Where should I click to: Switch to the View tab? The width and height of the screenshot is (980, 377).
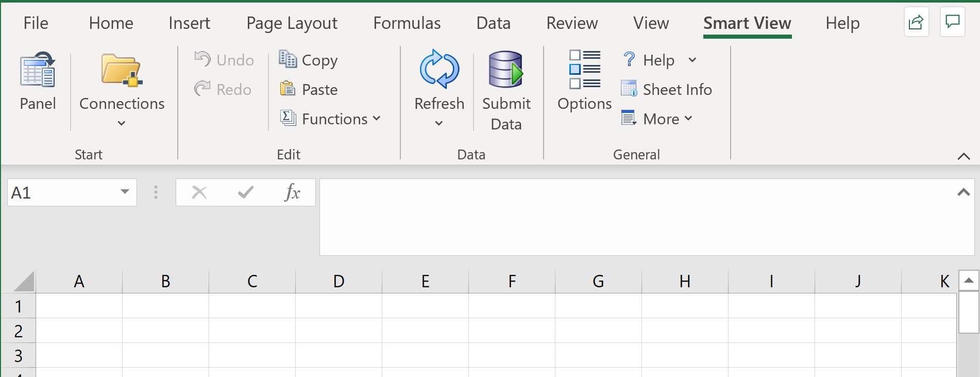pos(651,23)
